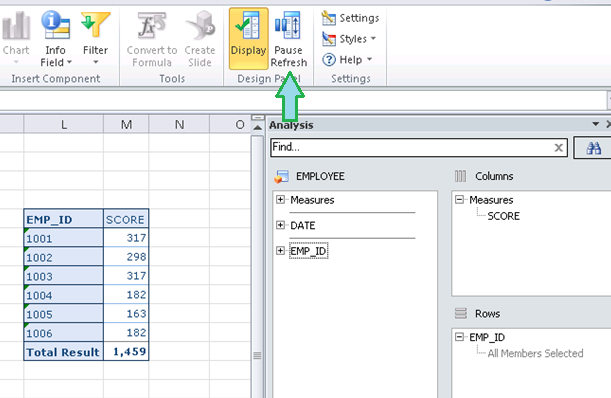This screenshot has height=398, width=611.
Task: Open the Filter dropdown arrow
Action: tap(95, 62)
